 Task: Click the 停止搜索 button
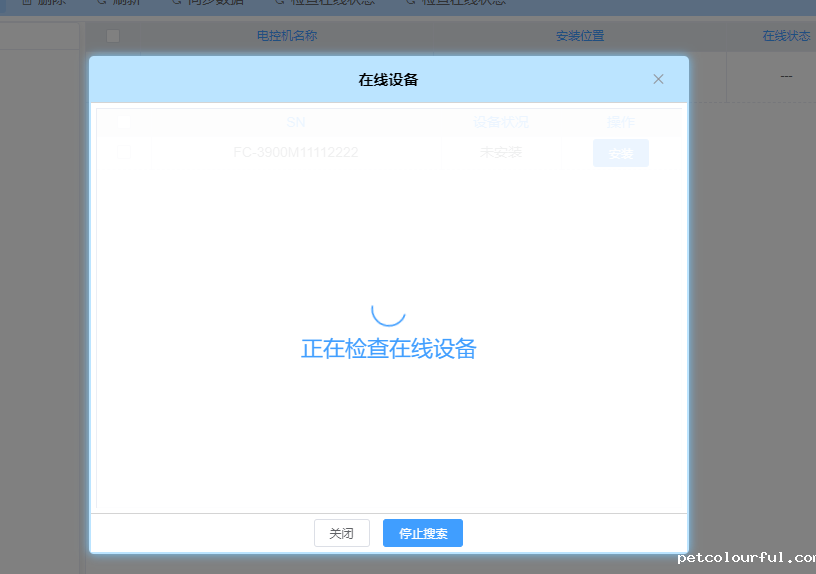point(423,533)
